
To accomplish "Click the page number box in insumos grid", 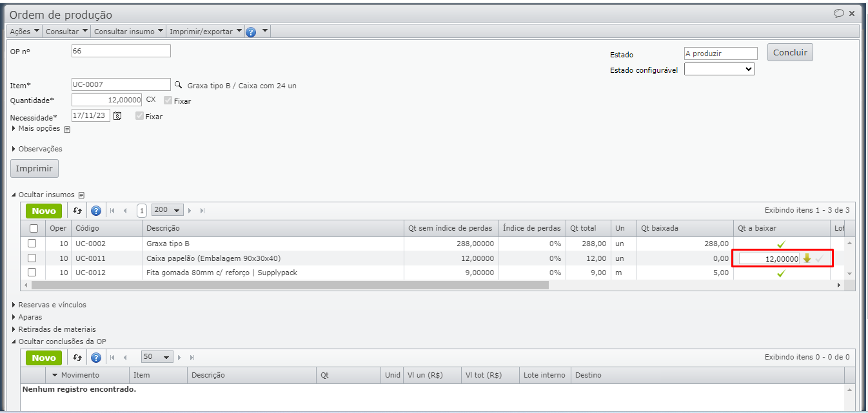I will pos(142,211).
